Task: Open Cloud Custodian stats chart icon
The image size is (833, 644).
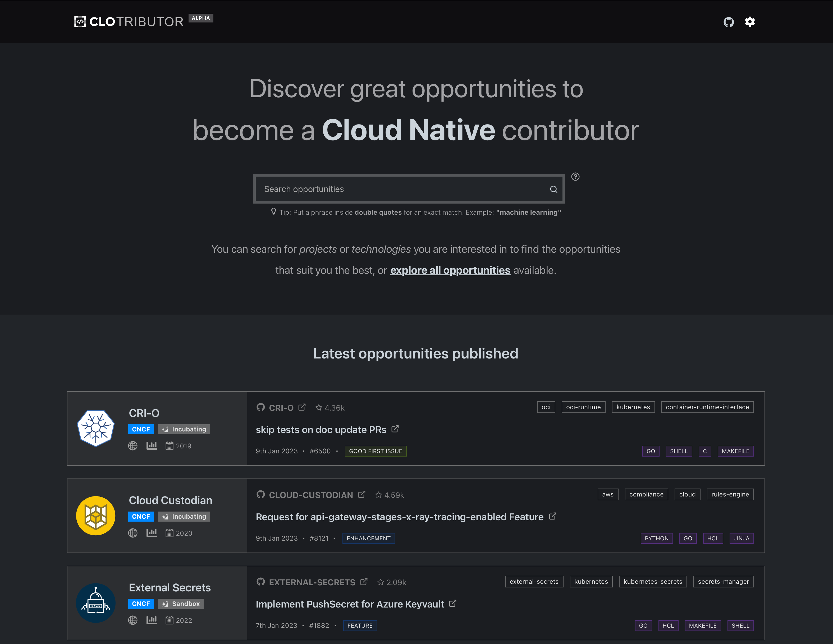Action: [x=152, y=533]
